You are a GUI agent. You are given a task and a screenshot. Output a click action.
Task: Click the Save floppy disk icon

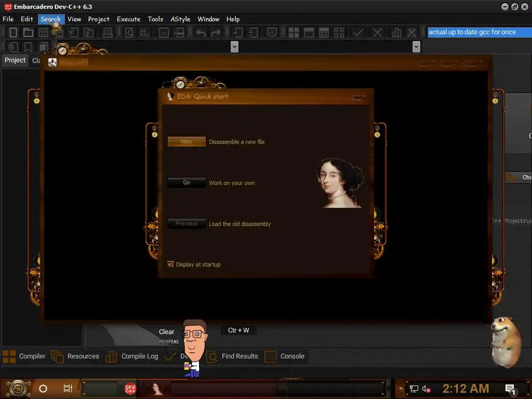point(44,33)
